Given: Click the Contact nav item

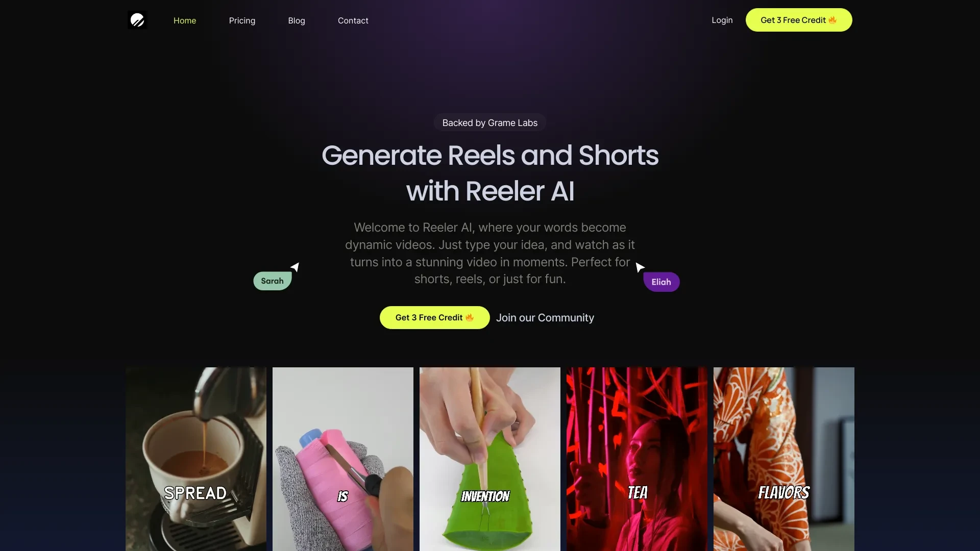Looking at the screenshot, I should pyautogui.click(x=353, y=19).
